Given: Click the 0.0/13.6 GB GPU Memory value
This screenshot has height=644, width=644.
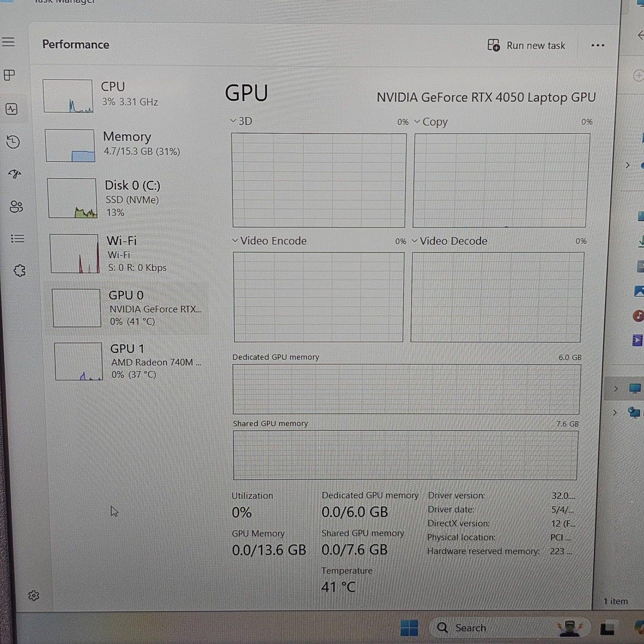Looking at the screenshot, I should (x=269, y=550).
